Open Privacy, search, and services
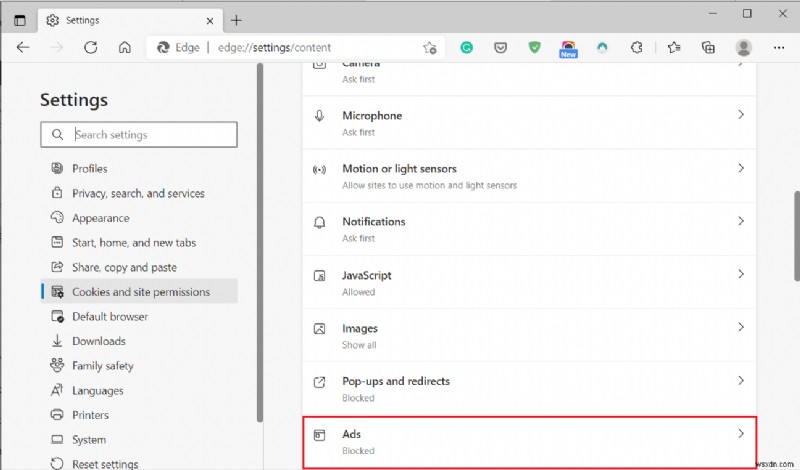The image size is (800, 470). (x=138, y=193)
